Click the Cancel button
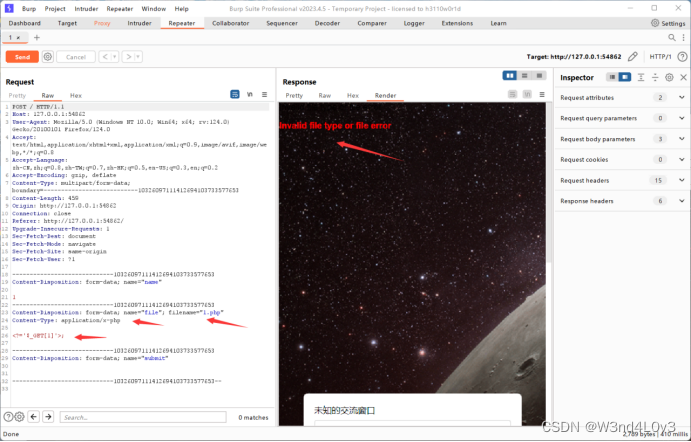This screenshot has height=442, width=691. (x=76, y=57)
